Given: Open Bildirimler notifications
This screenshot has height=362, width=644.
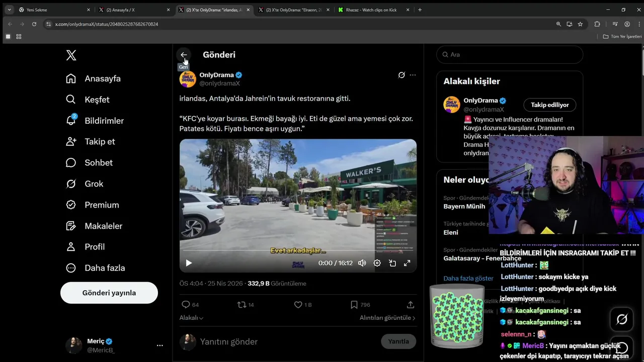Looking at the screenshot, I should 95,121.
